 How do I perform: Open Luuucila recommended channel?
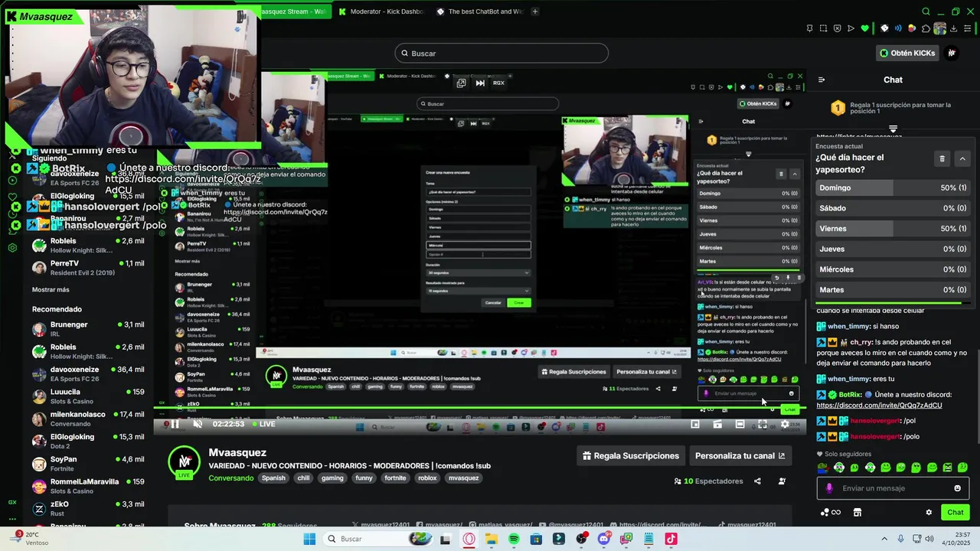click(87, 396)
